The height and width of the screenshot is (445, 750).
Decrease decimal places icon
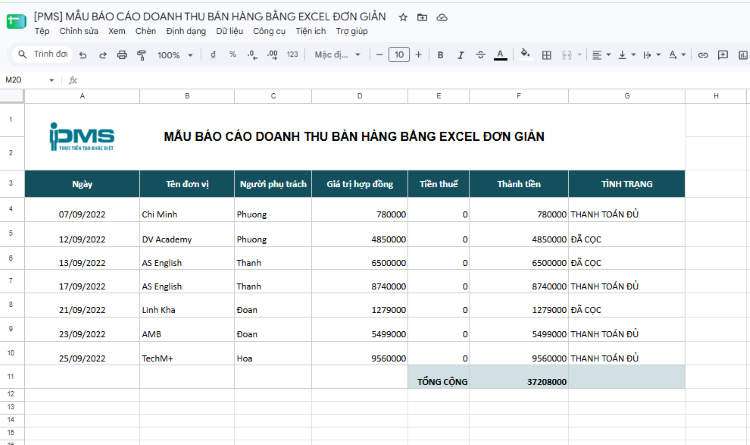tap(253, 55)
